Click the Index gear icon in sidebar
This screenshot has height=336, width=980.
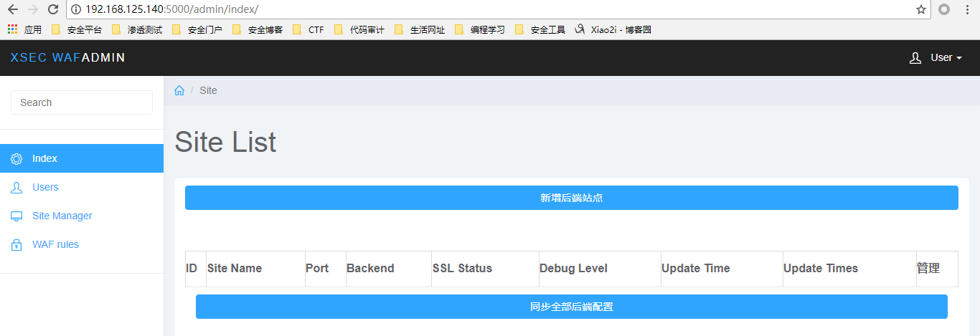coord(17,158)
